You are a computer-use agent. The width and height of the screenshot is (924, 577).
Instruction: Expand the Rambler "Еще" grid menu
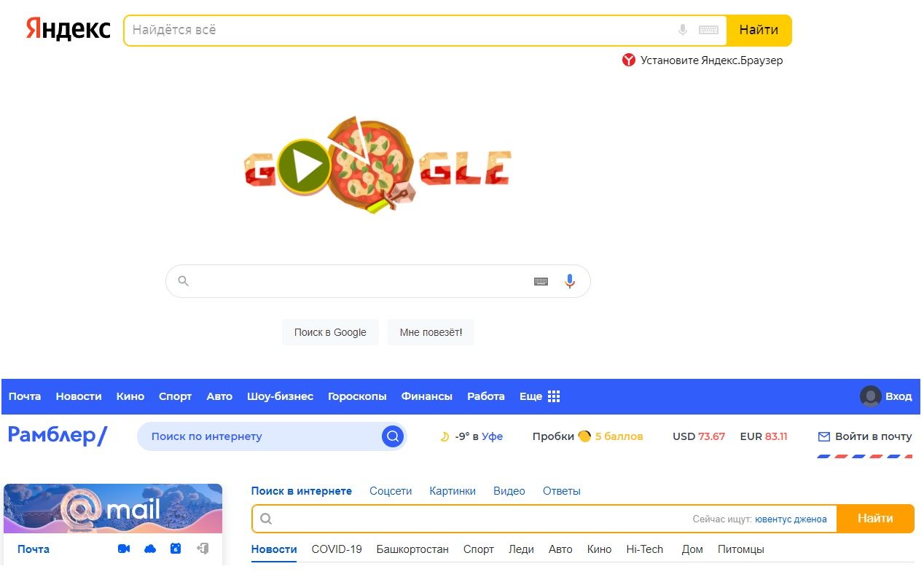coord(554,396)
